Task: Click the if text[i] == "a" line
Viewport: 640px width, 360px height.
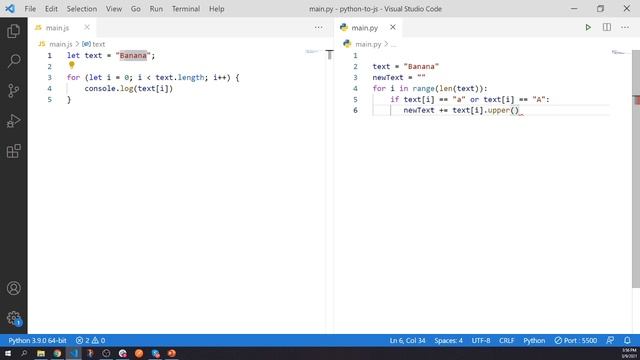Action: [470, 100]
